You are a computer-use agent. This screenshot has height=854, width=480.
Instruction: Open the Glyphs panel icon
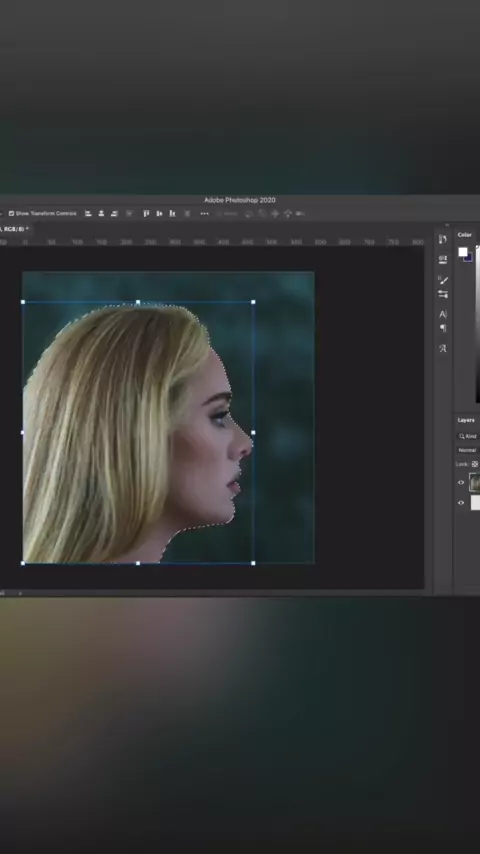(442, 349)
